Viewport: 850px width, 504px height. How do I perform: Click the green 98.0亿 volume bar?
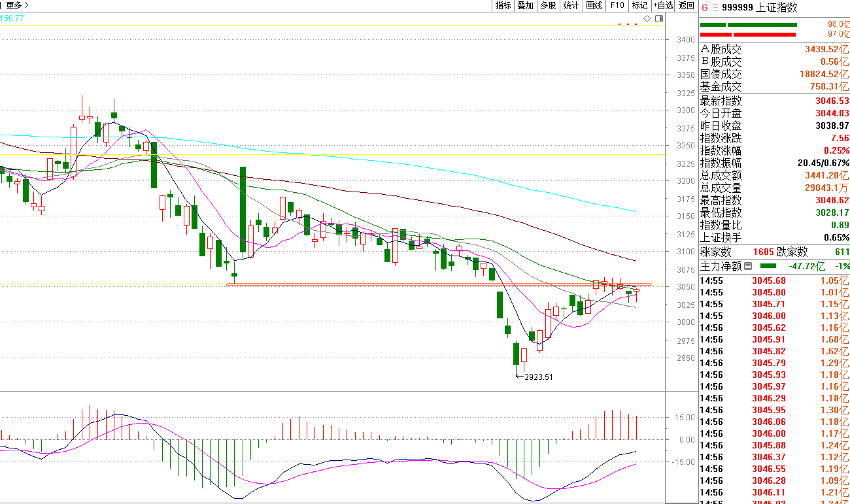click(749, 25)
